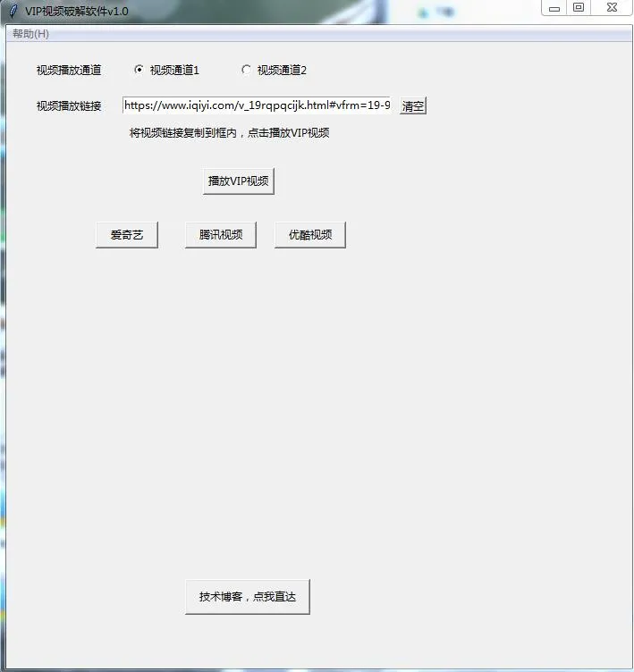
Task: Minimize the VIP视频破解软件 window
Action: pos(554,8)
